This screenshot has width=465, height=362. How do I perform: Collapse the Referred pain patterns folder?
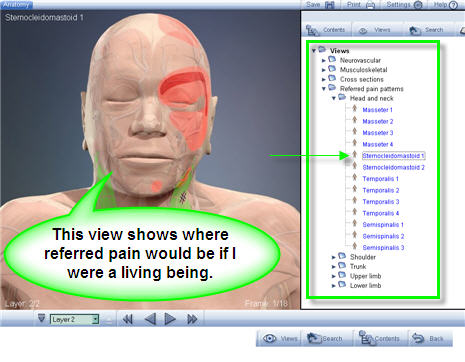tap(323, 89)
